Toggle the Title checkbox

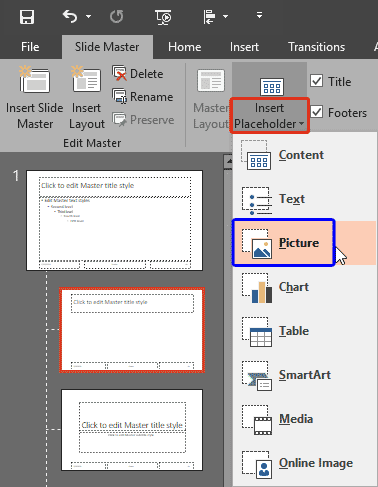click(x=317, y=81)
